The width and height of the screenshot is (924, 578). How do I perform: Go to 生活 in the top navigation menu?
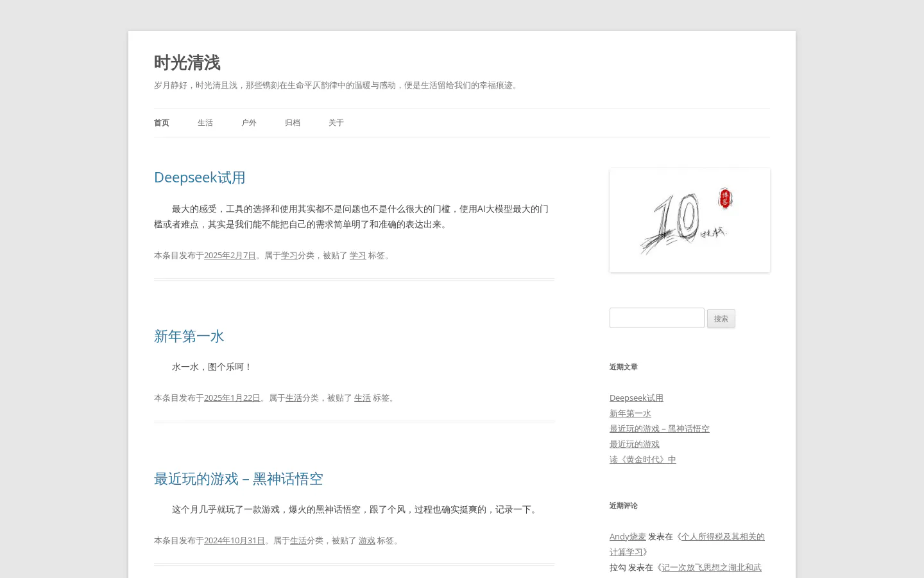[205, 123]
